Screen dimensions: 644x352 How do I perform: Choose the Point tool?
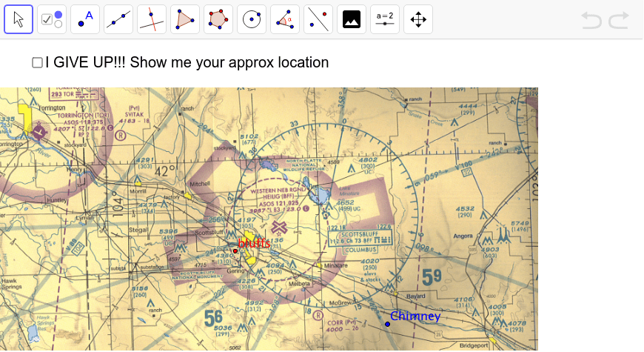[85, 19]
